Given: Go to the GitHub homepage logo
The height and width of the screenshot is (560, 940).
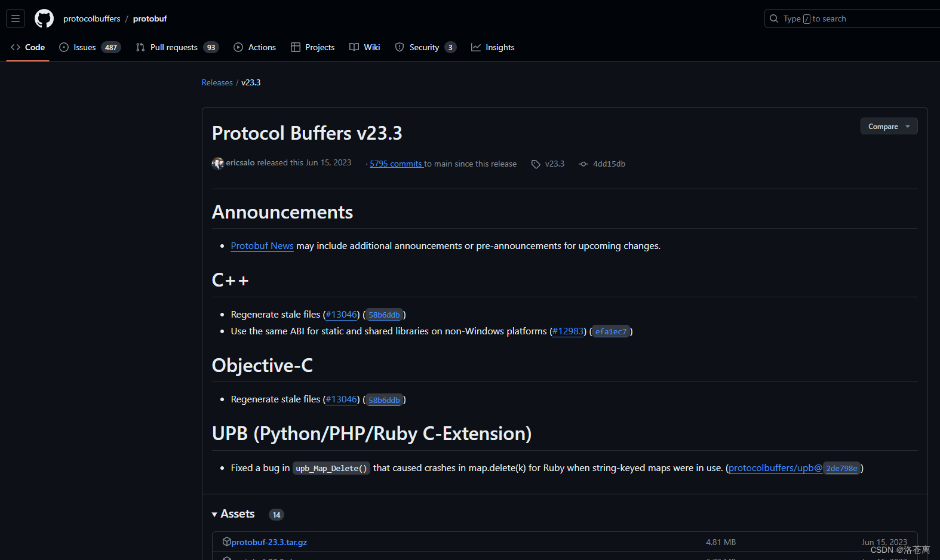Looking at the screenshot, I should coord(44,19).
